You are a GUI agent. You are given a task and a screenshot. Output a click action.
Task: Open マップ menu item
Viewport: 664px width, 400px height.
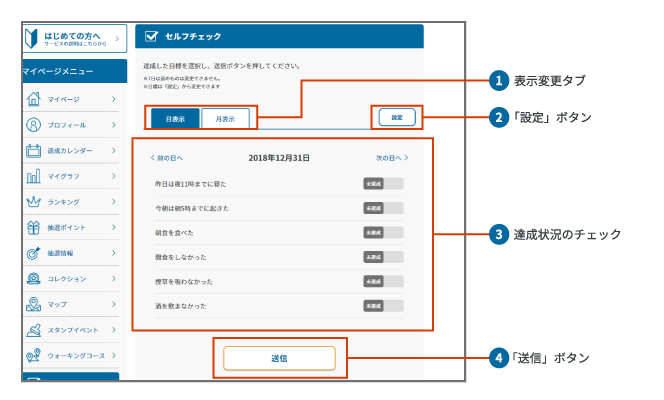coord(71,304)
